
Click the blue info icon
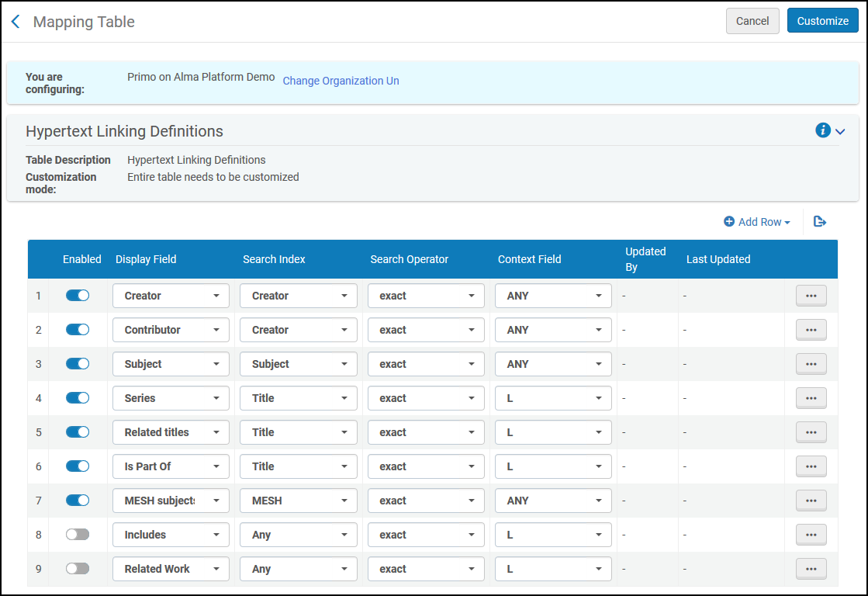tap(823, 130)
